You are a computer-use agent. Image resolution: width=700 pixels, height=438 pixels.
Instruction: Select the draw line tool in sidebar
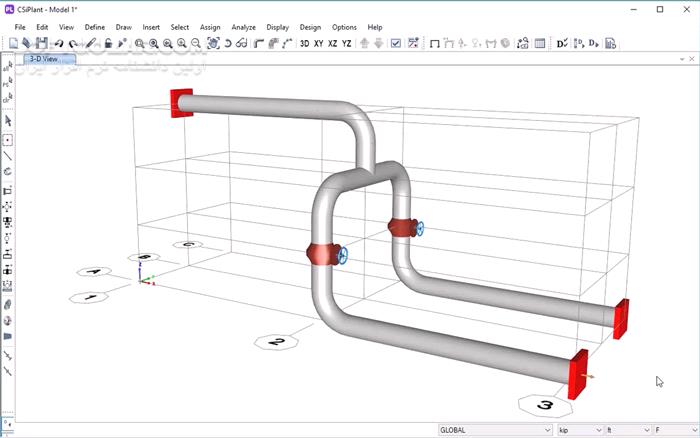(8, 156)
